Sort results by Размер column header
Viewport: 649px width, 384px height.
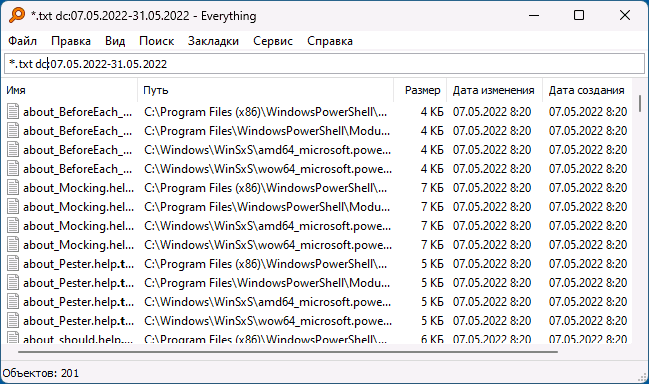pos(420,90)
